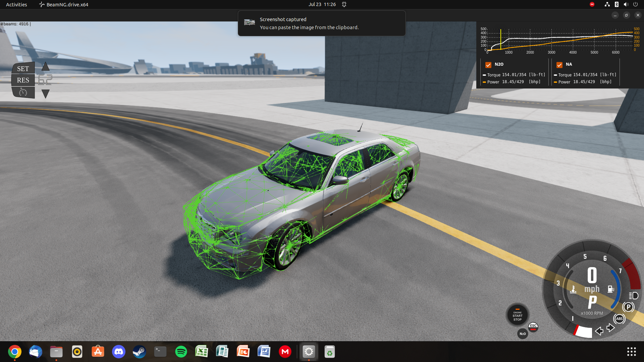Open Excel spreadsheet app from the dock

(202, 352)
